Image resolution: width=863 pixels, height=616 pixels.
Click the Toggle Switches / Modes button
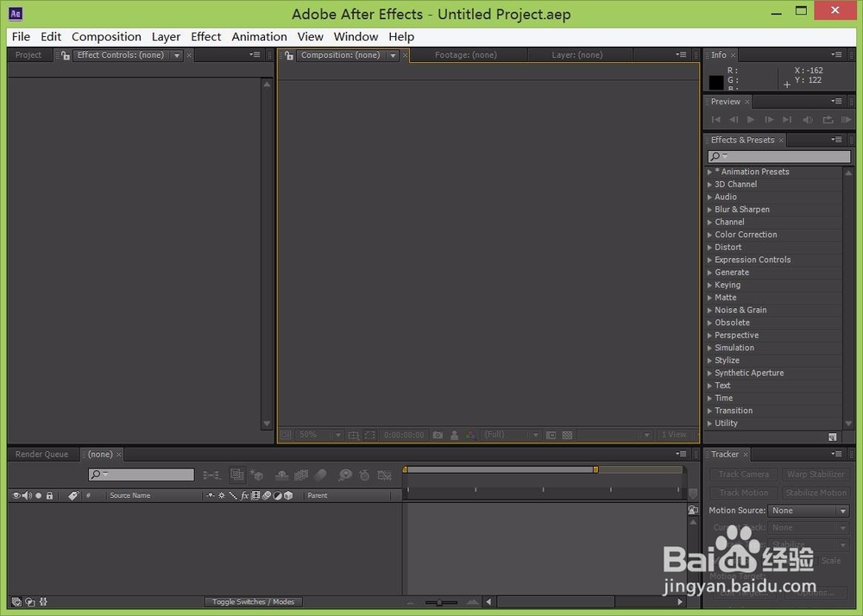(253, 602)
